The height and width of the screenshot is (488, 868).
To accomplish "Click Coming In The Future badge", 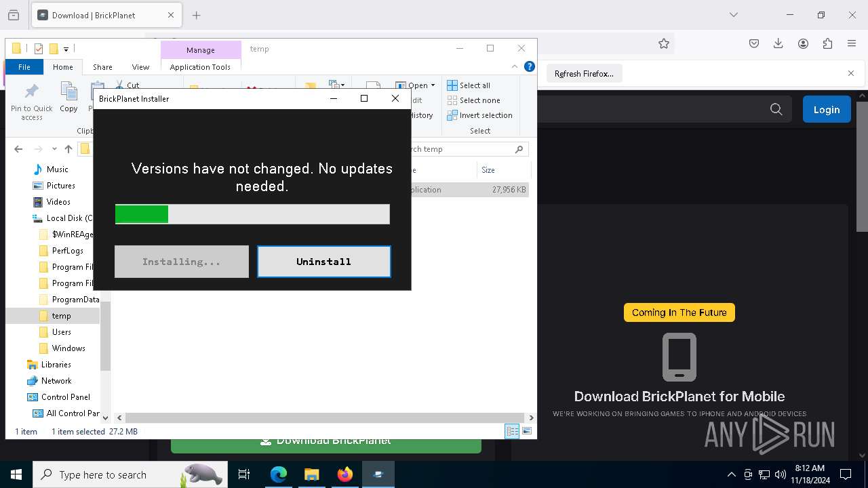I will coord(679,312).
